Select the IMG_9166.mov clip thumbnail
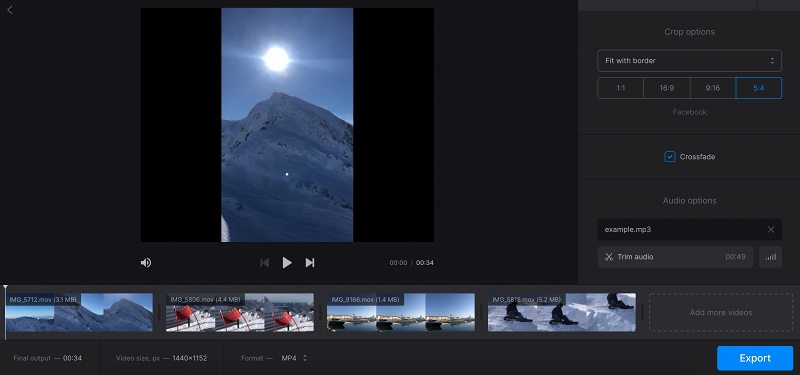800x375 pixels. tap(401, 312)
